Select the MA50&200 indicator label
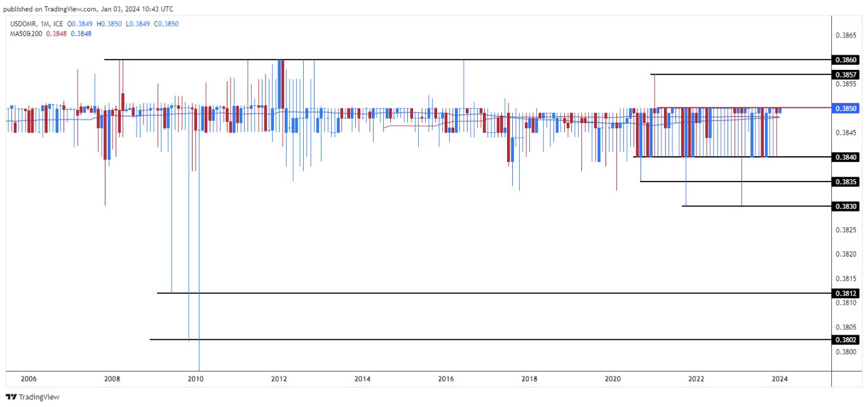 tap(25, 33)
